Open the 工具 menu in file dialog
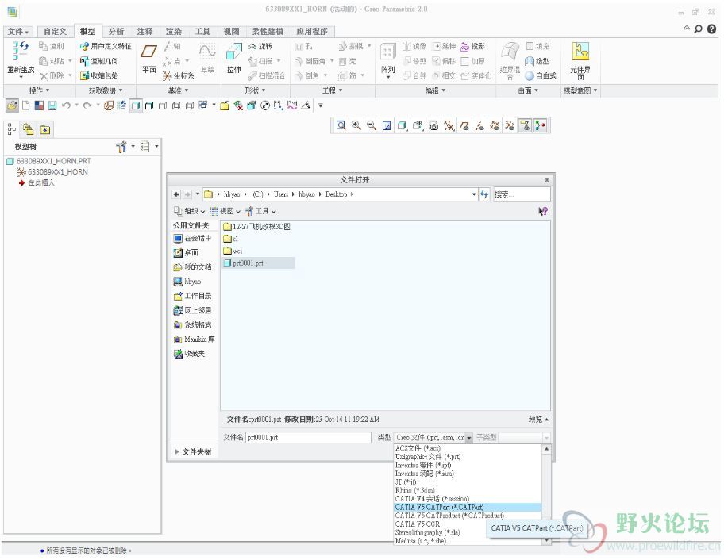This screenshot has width=728, height=560. [x=260, y=211]
